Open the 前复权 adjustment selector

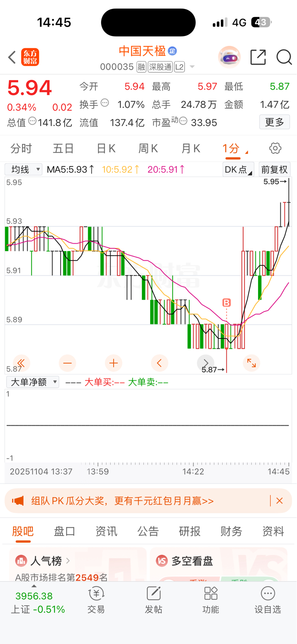coord(274,169)
